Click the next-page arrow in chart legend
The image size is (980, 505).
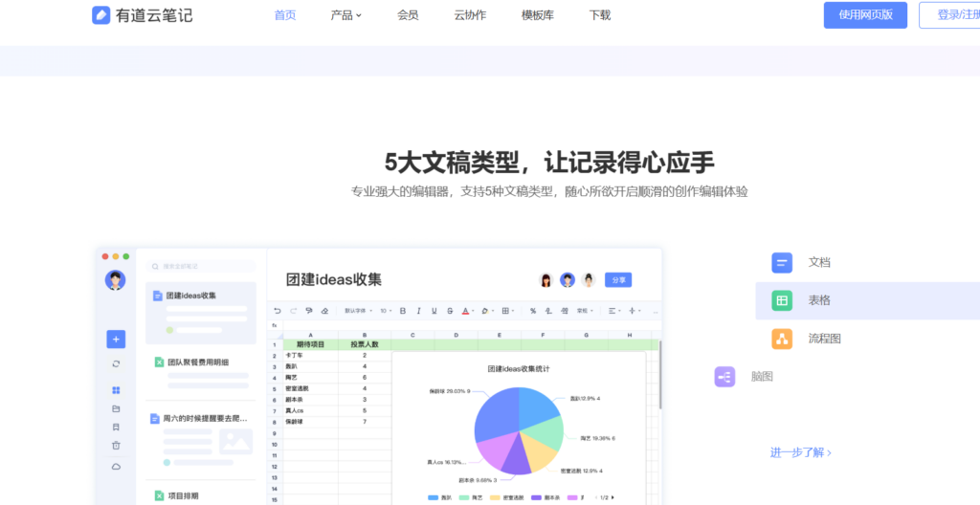(x=612, y=497)
